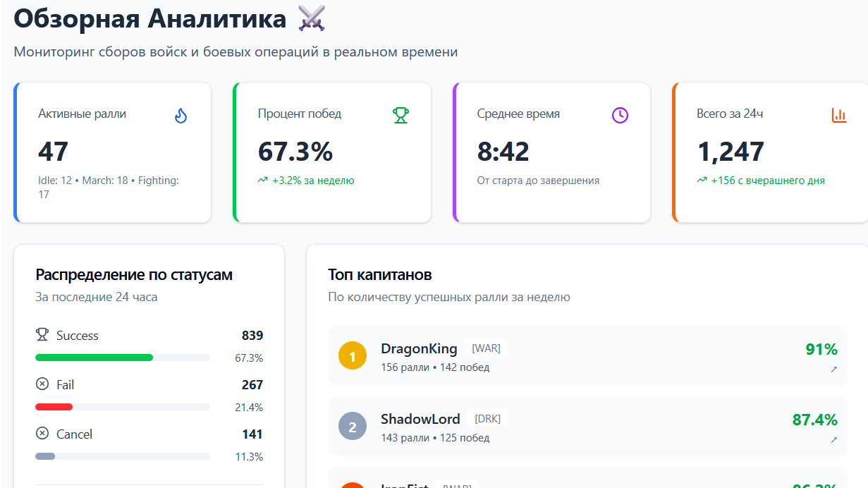Viewport: 868px width, 488px height.
Task: Select the gold rank badge 1 for DragonKing
Action: pos(352,356)
